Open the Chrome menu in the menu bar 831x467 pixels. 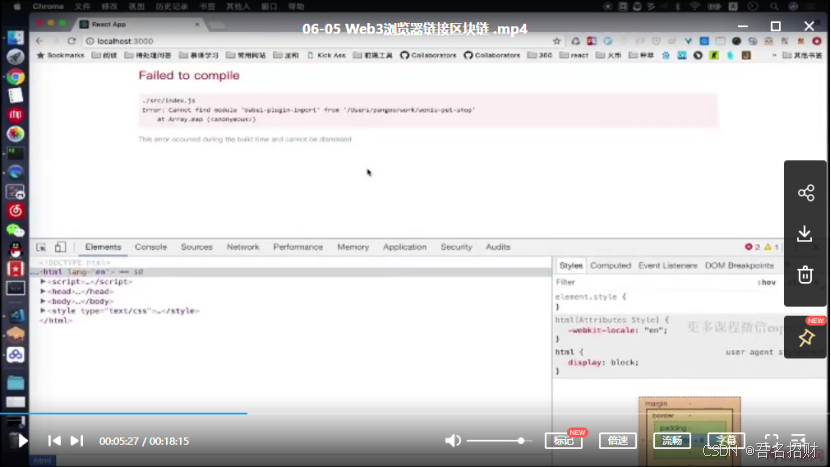[48, 6]
